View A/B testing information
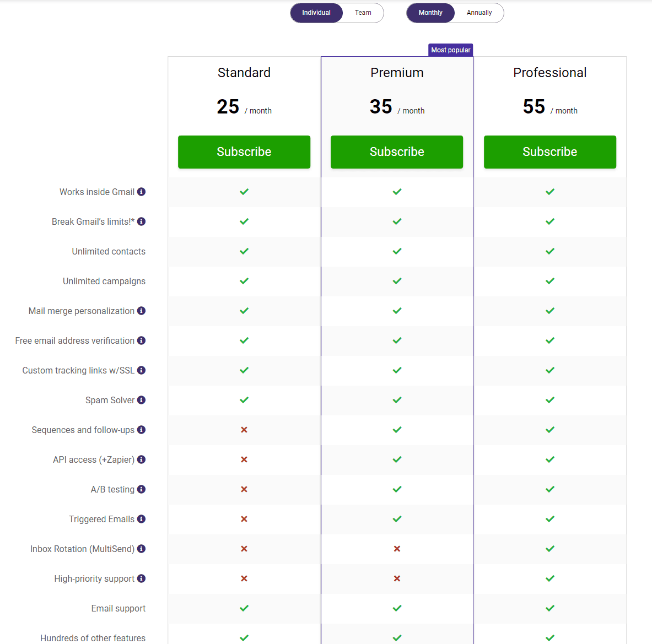 (x=142, y=489)
